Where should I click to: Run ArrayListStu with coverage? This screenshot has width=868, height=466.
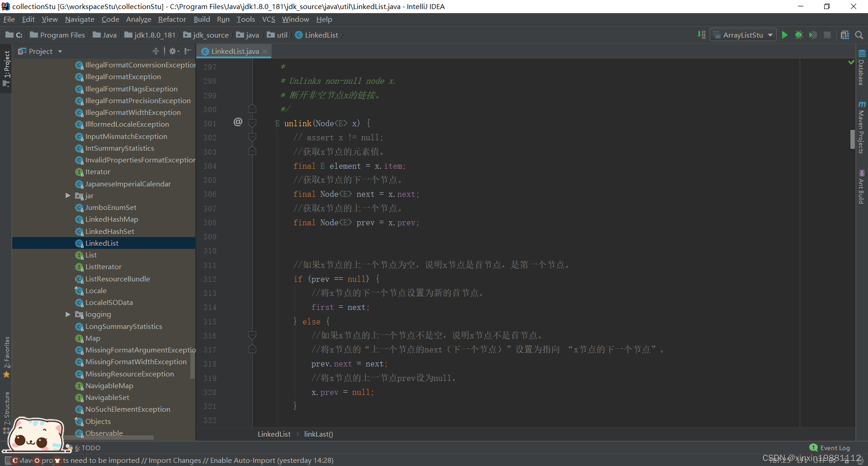tap(813, 34)
